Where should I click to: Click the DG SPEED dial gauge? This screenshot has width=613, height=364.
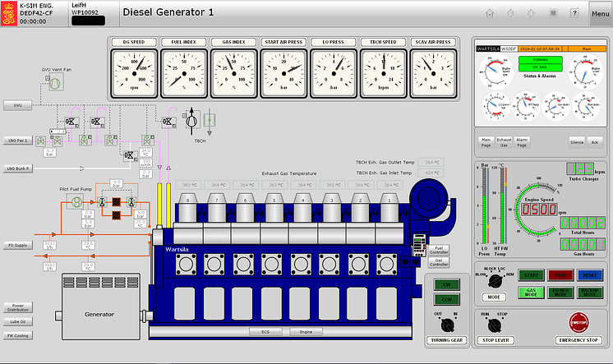(x=134, y=73)
